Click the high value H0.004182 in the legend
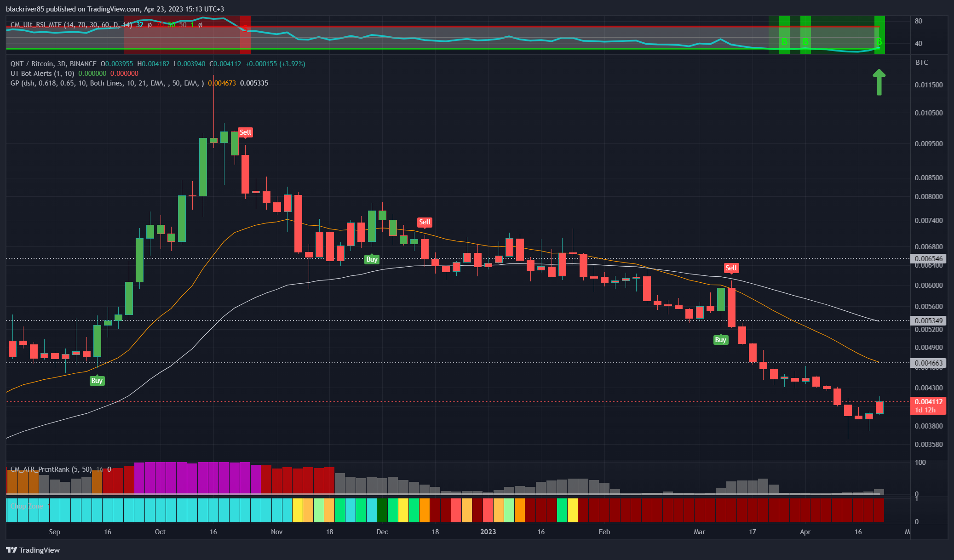 (x=153, y=64)
